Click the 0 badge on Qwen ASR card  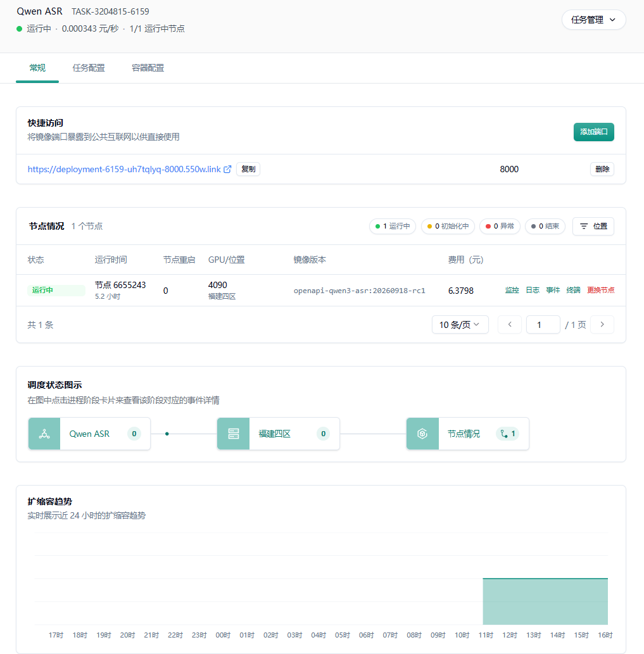(134, 434)
